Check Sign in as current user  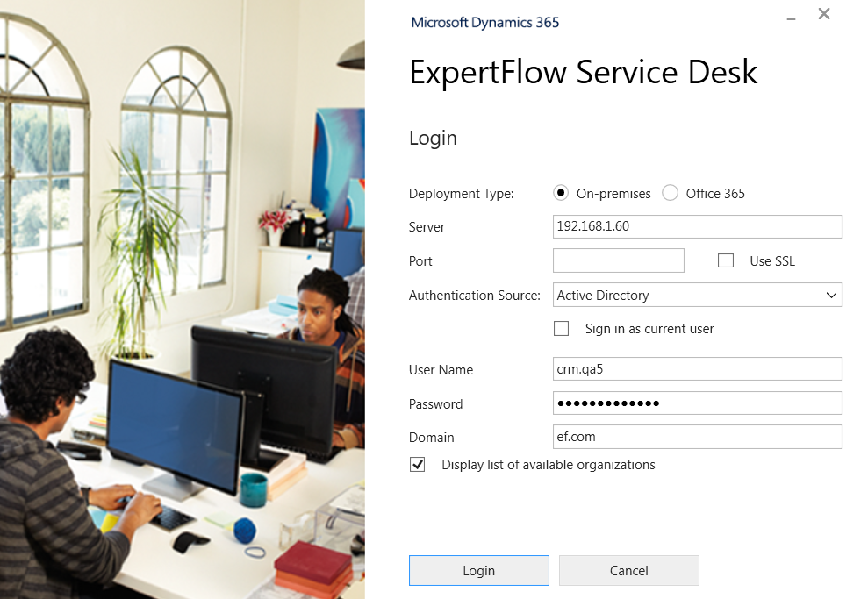pyautogui.click(x=562, y=329)
